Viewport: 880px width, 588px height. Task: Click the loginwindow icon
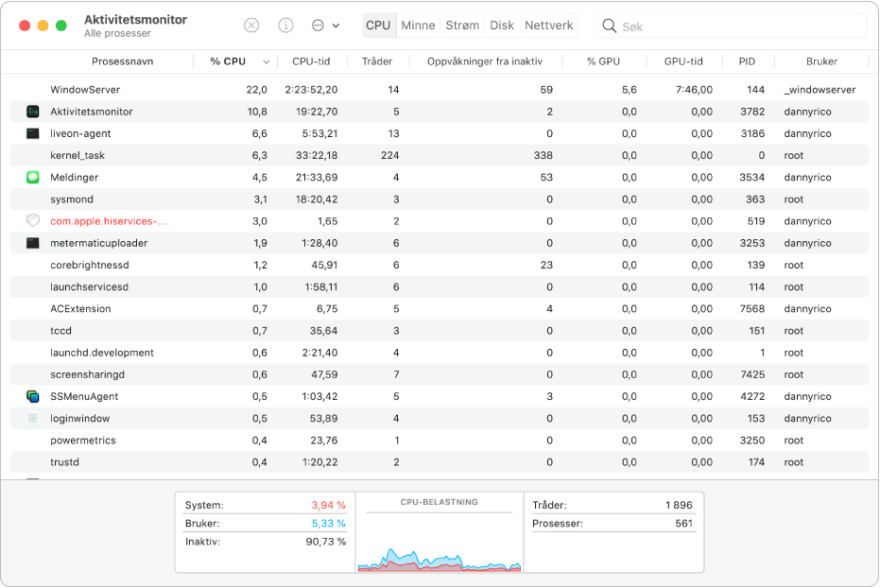point(33,419)
